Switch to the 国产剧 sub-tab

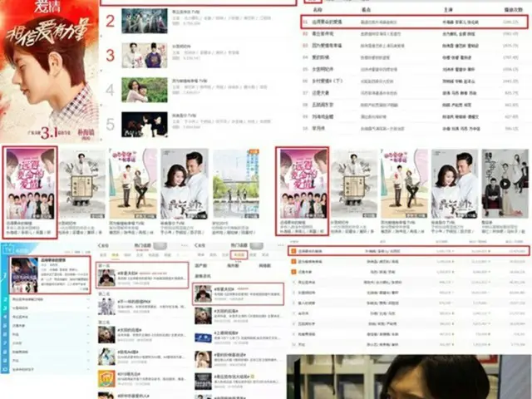(200, 266)
